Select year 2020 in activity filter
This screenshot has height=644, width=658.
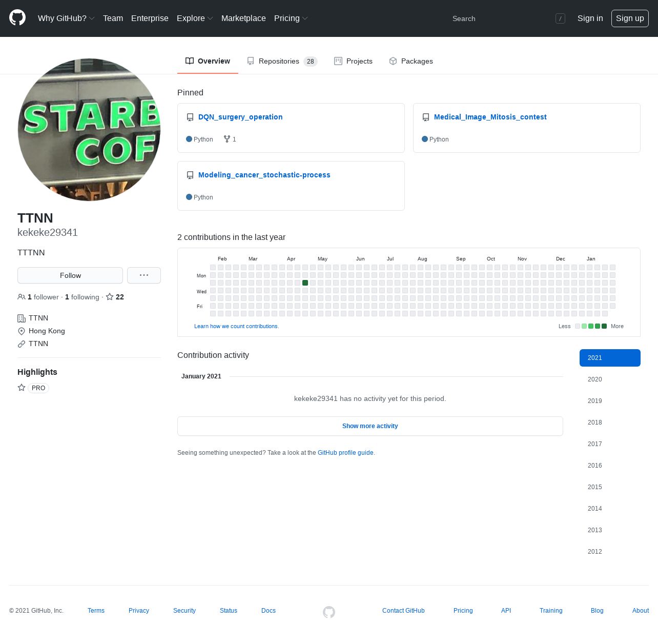(610, 379)
